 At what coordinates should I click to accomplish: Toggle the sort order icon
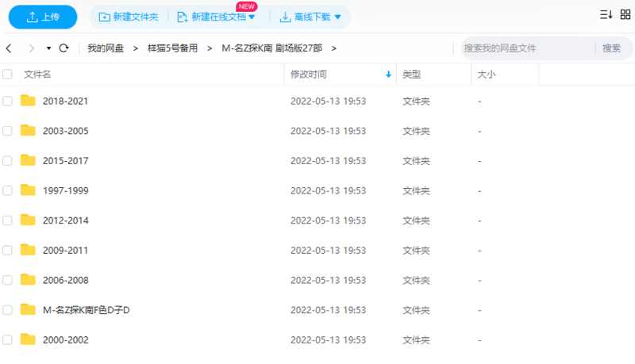coord(606,15)
